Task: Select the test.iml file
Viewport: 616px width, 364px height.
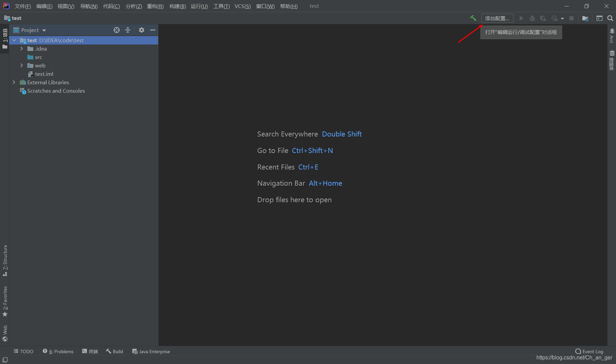Action: tap(84, 74)
